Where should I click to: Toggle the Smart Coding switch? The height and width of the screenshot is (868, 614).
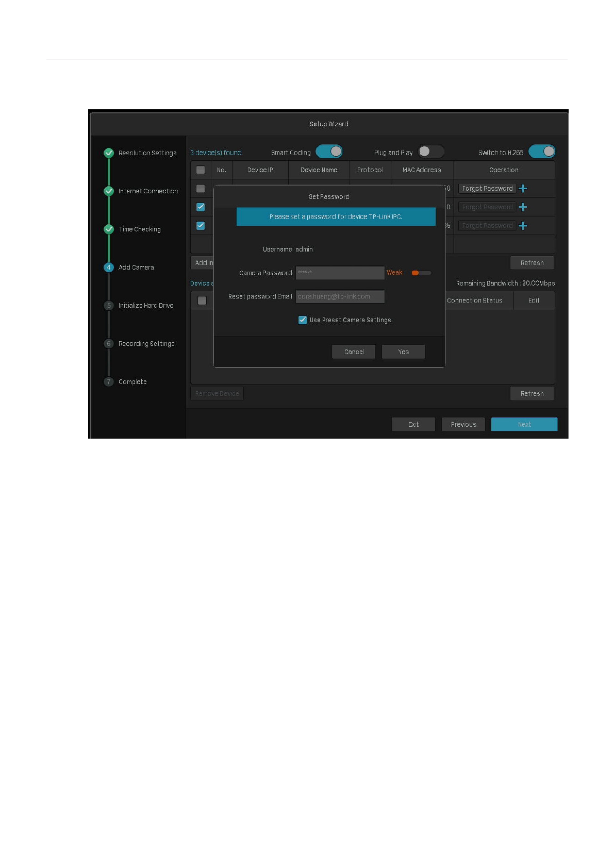[x=329, y=152]
